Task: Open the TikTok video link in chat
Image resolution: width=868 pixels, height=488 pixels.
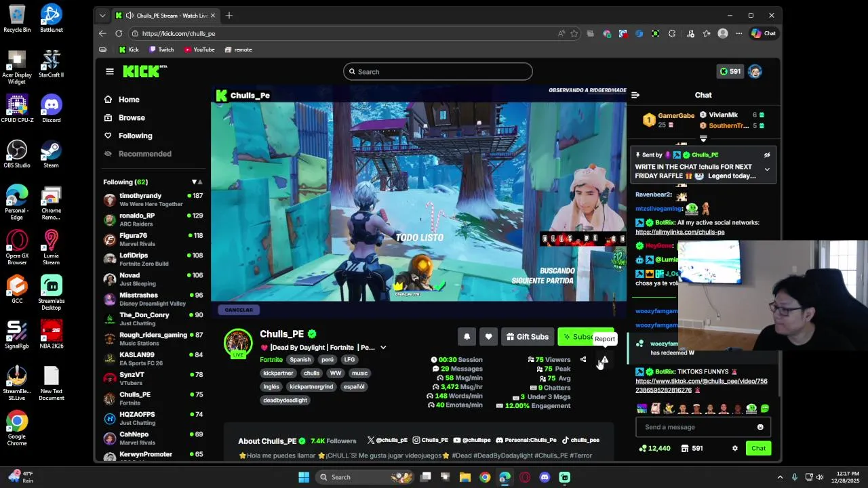Action: pos(701,386)
